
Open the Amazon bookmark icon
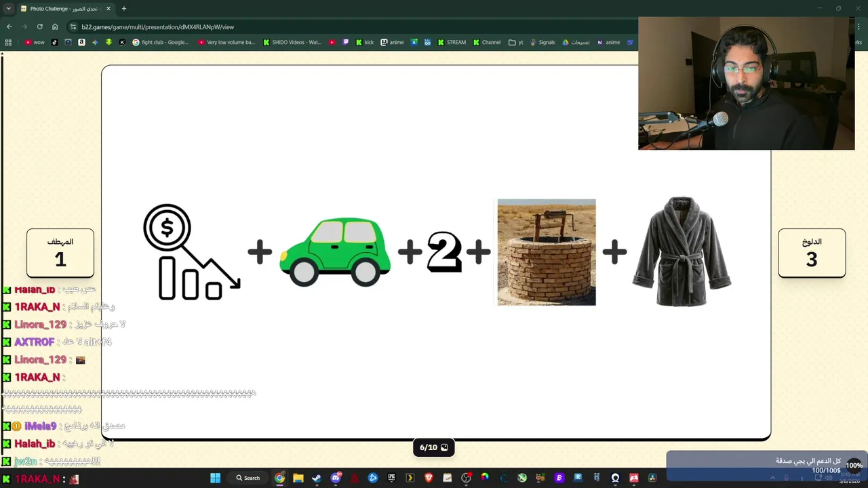point(81,42)
